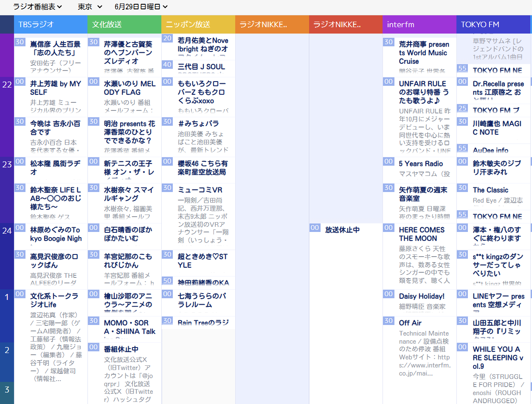The image size is (532, 404).
Task: Open the ラジオ番組表 dropdown
Action: tap(37, 6)
